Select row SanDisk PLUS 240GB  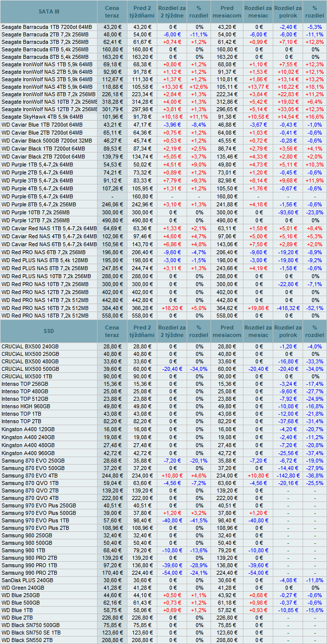[x=163, y=581]
